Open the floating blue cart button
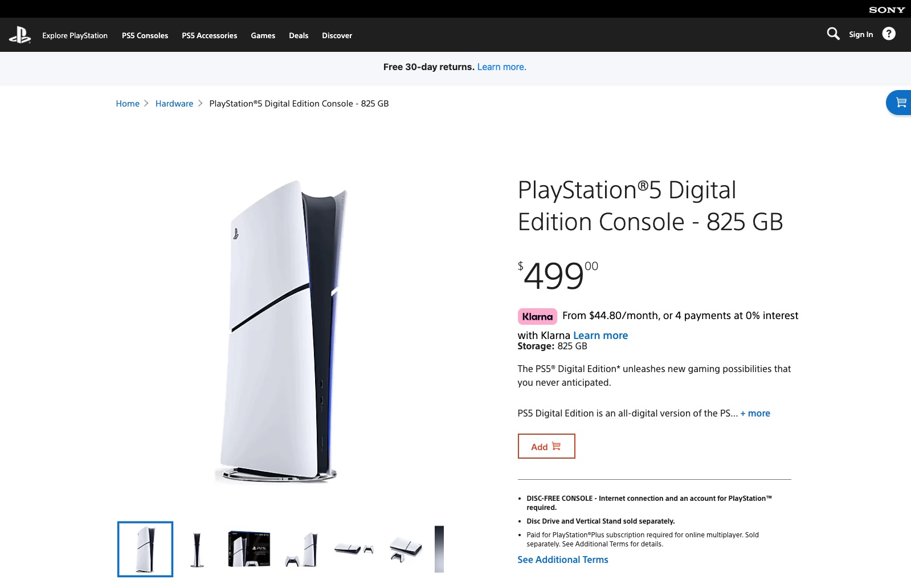The image size is (911, 588). click(x=900, y=103)
